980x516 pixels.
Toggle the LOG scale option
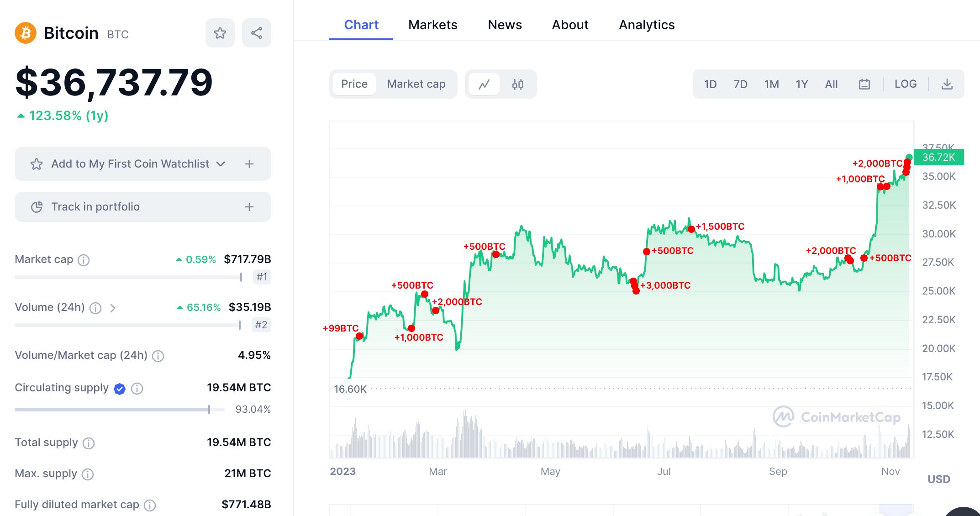click(x=905, y=84)
